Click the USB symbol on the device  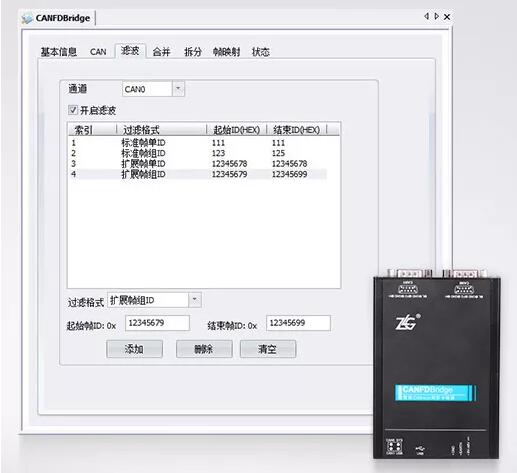(420, 449)
